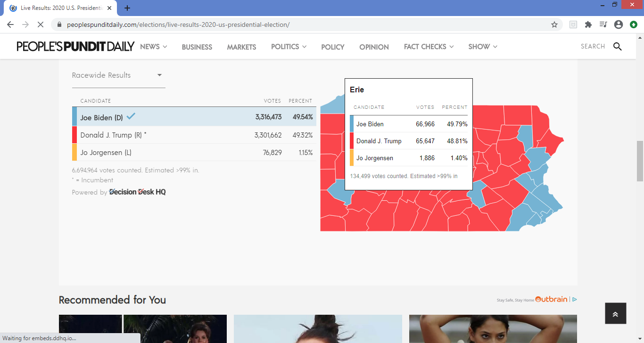Click Biden's 3,316,473 vote total
The width and height of the screenshot is (644, 343).
(x=268, y=117)
